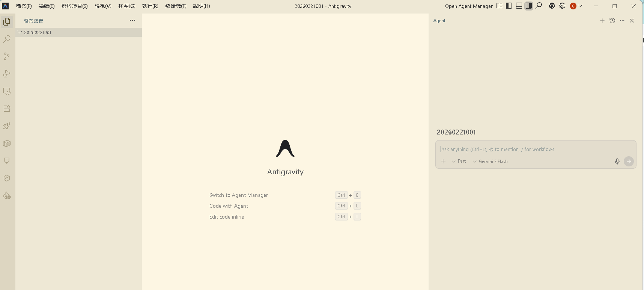Toggle the Agent secondary side bar

529,6
